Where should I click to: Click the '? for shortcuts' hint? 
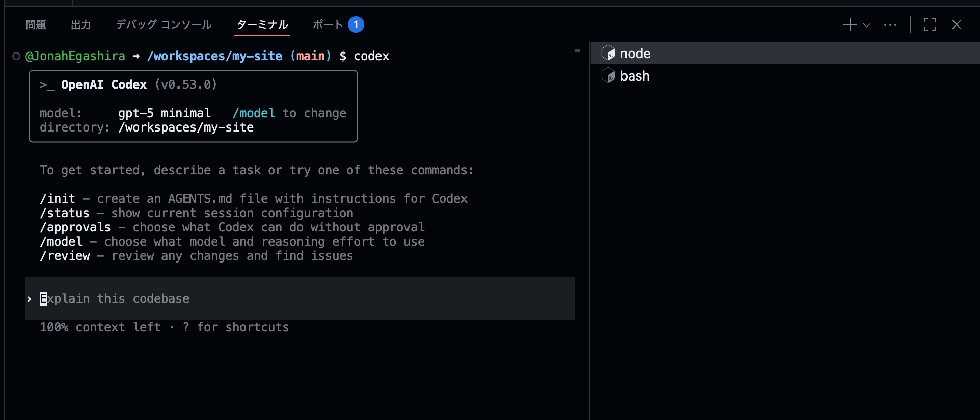pyautogui.click(x=236, y=327)
